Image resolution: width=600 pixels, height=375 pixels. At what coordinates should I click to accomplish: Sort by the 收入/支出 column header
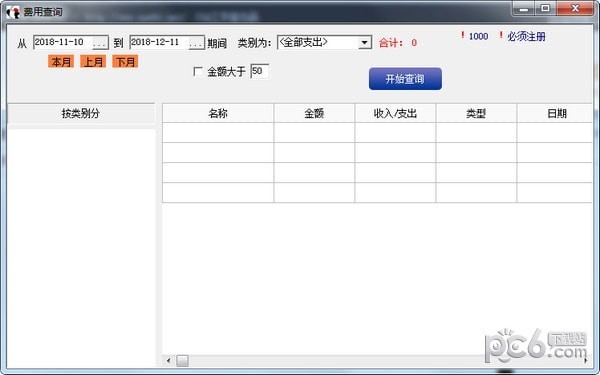pos(395,113)
